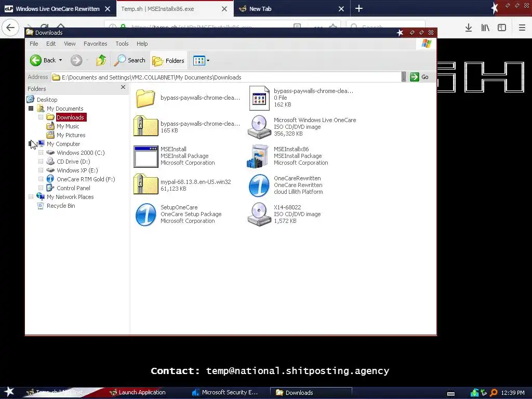Select Windows XP (E:) drive
This screenshot has height=399, width=532.
pyautogui.click(x=77, y=170)
